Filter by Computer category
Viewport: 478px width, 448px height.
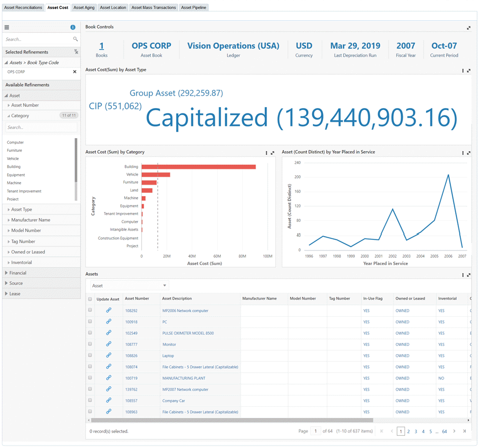15,142
